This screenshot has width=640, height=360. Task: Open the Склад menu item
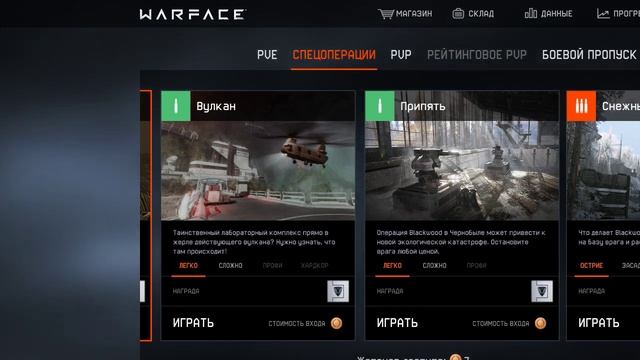point(481,14)
